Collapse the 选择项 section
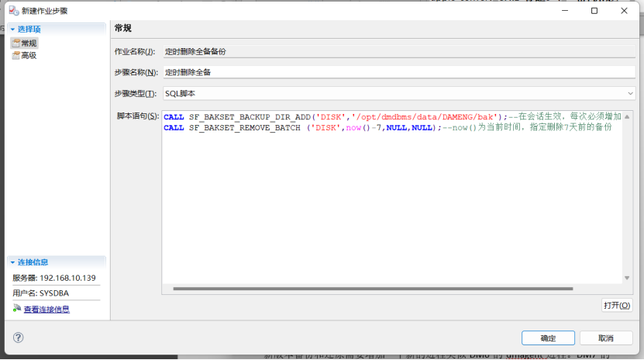 point(12,29)
